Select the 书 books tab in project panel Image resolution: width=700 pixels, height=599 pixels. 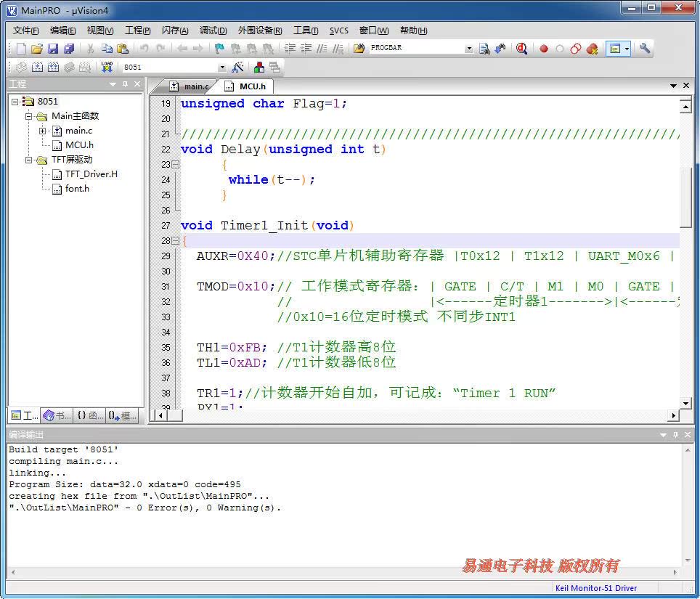(x=57, y=416)
